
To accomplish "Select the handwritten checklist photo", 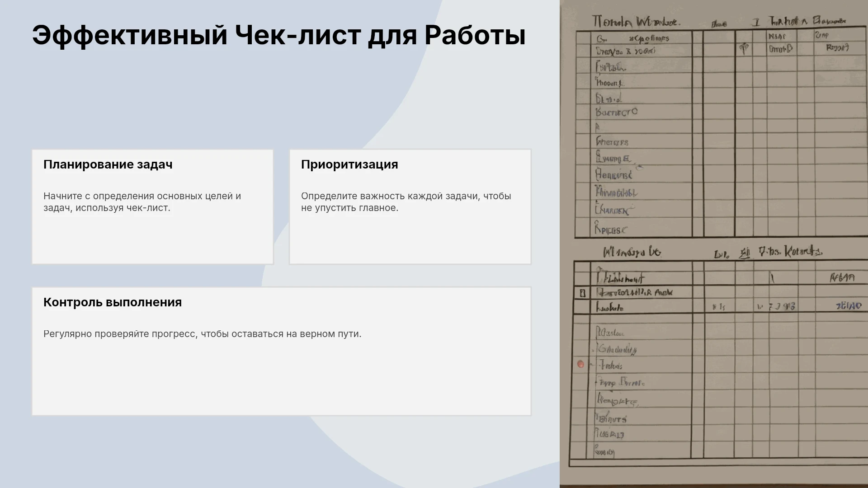I will 714,244.
